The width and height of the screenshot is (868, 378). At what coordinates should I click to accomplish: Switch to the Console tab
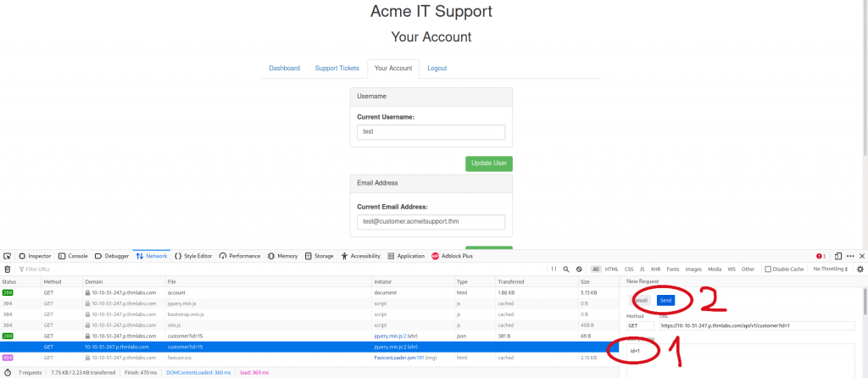[x=73, y=255]
